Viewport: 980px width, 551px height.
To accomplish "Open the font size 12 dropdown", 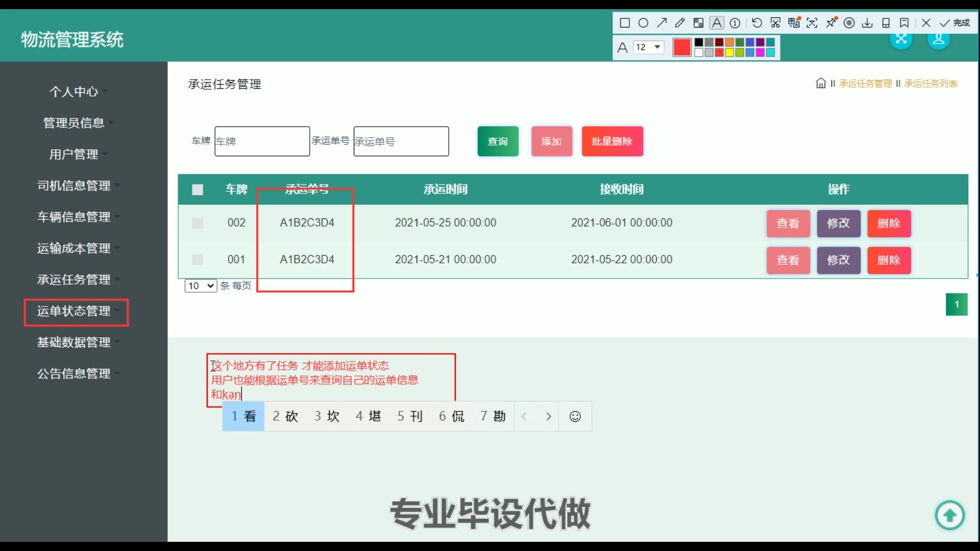I will pos(649,47).
